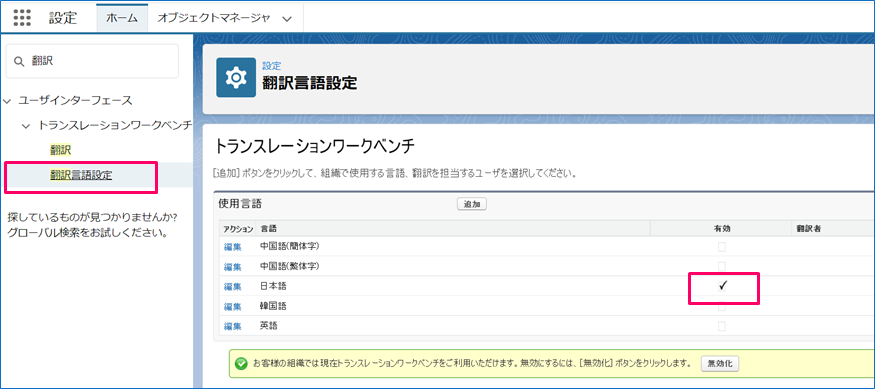Open the App Launcher grid icon

pos(22,17)
